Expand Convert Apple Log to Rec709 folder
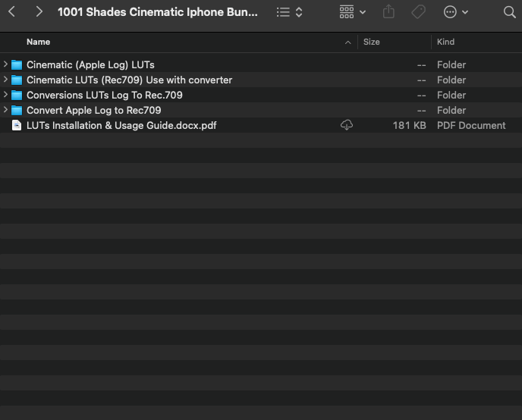522x420 pixels. point(5,110)
